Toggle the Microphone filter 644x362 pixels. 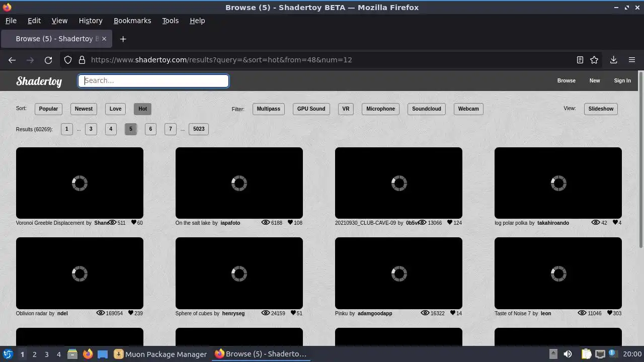(x=380, y=109)
